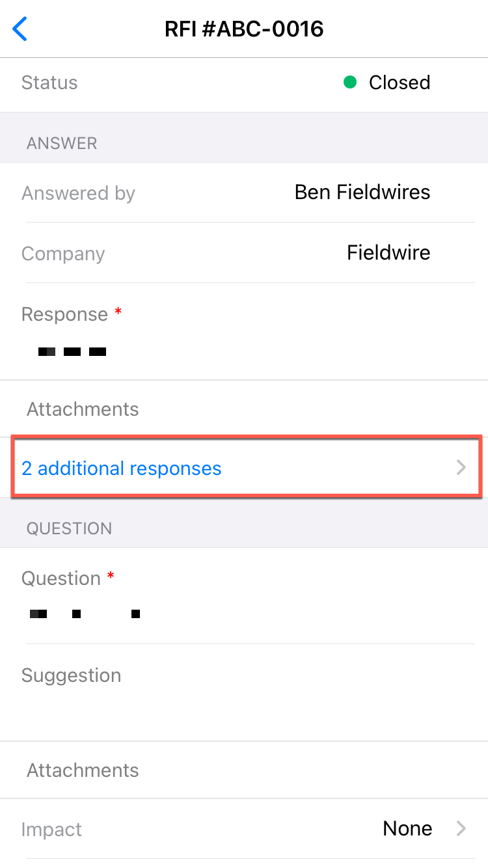Open Attachments in the Answer section
Viewport: 488px width, 868px height.
click(x=83, y=409)
